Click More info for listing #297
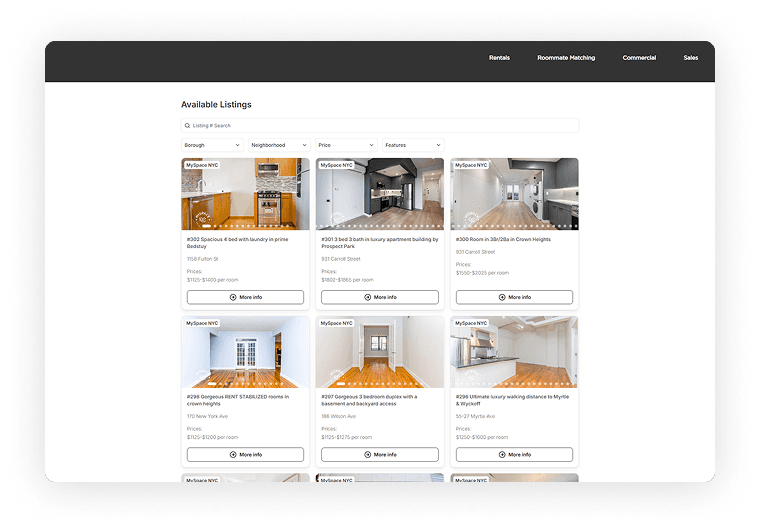This screenshot has height=531, width=760. 380,454
